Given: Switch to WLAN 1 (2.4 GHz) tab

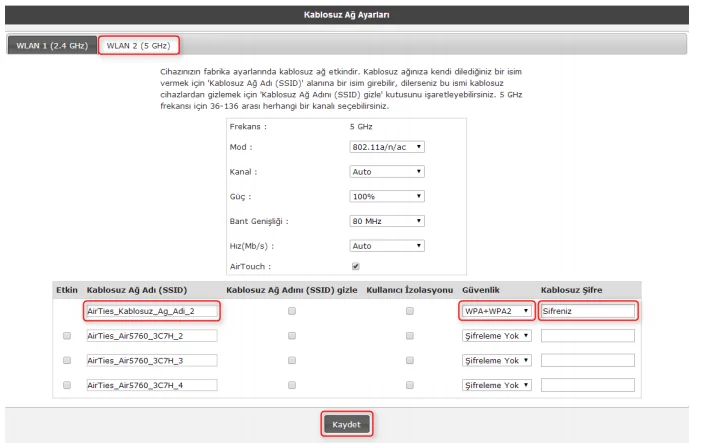Looking at the screenshot, I should (47, 46).
